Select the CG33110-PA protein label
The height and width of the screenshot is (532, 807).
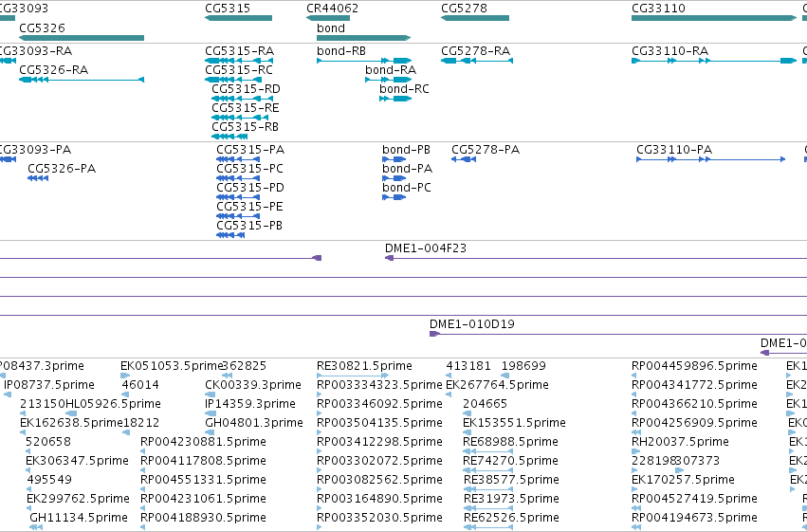(674, 150)
